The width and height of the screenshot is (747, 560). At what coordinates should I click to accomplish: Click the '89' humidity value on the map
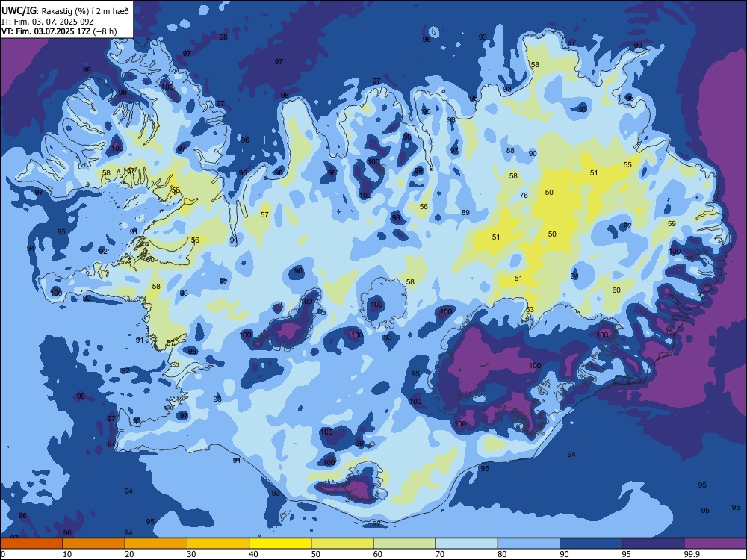(465, 212)
